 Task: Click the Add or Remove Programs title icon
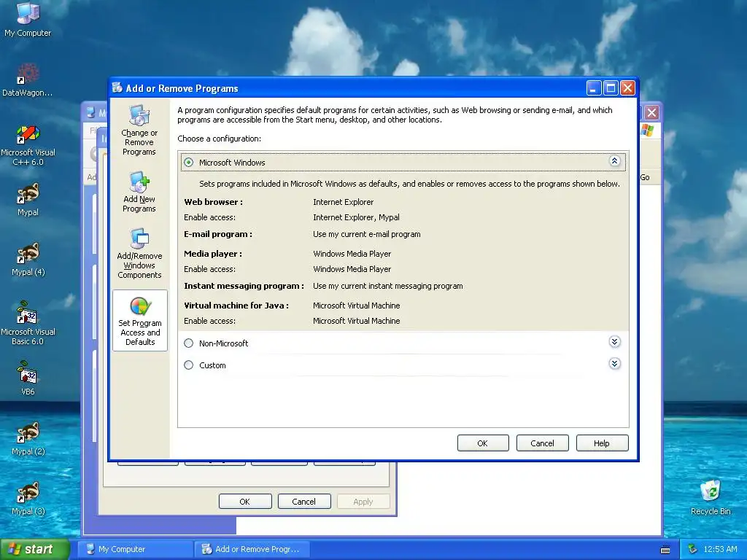point(117,87)
